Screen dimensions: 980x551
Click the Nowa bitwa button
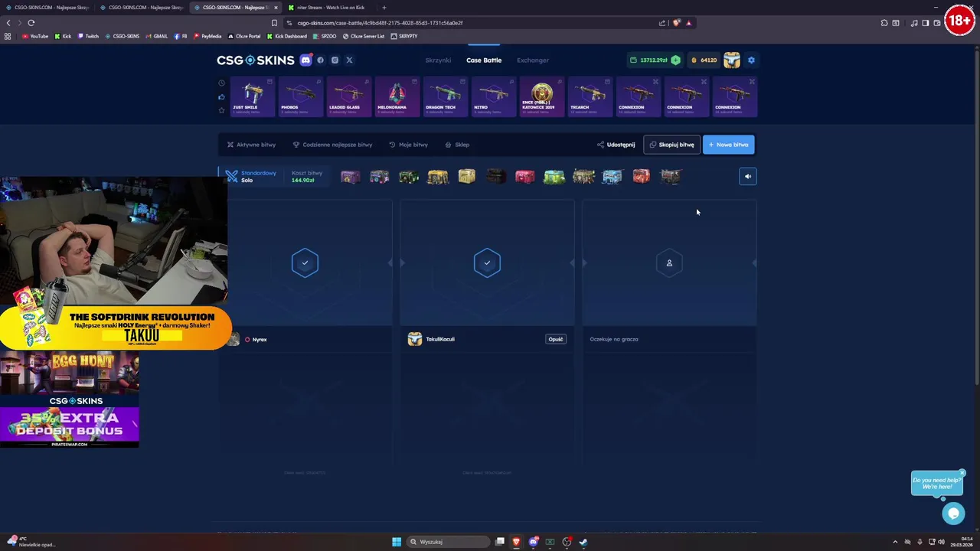coord(728,145)
